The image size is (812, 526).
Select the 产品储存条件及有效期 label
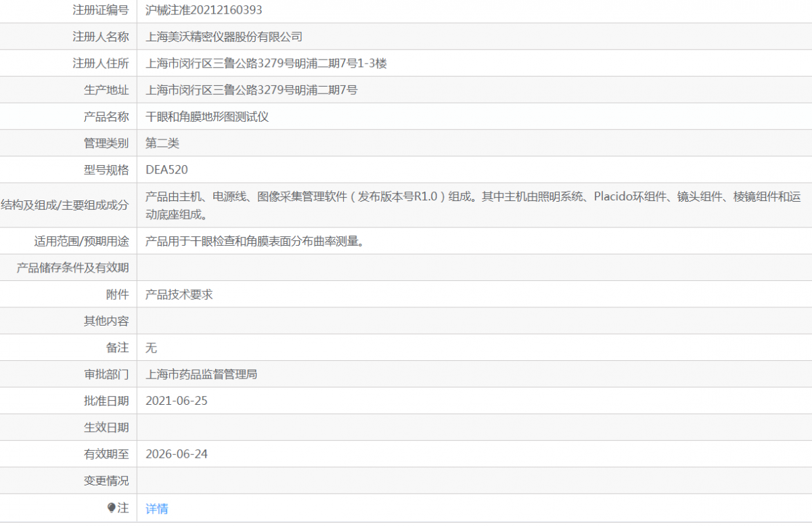coord(72,267)
